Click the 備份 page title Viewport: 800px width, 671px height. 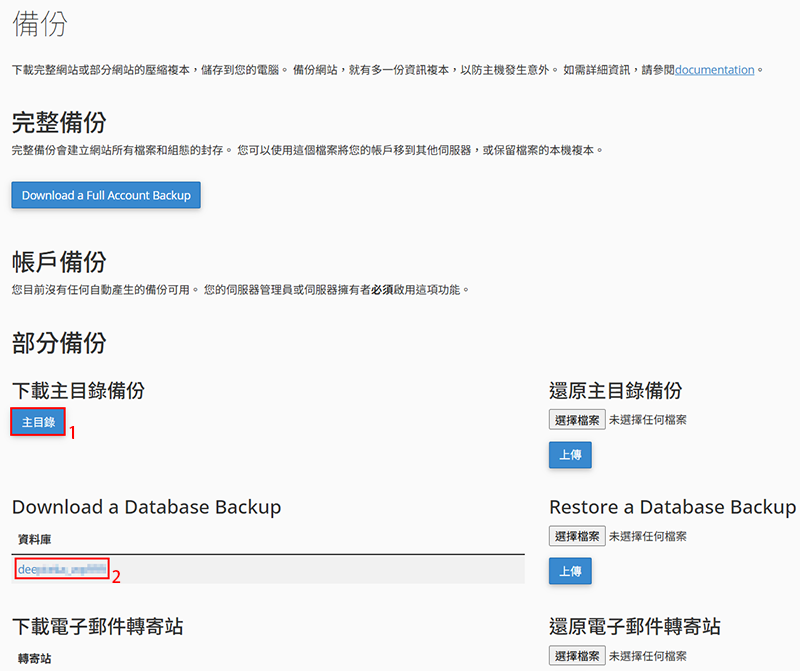[x=40, y=24]
